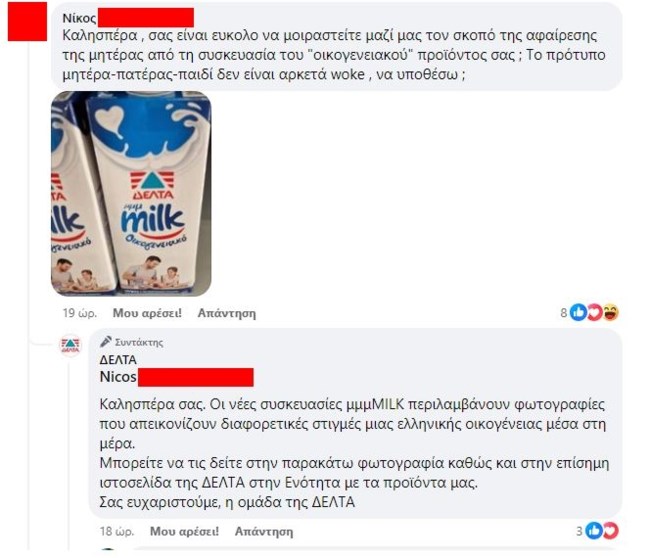650x558 pixels.
Task: Open the 18 ώρ. reply timestamp
Action: 117,531
